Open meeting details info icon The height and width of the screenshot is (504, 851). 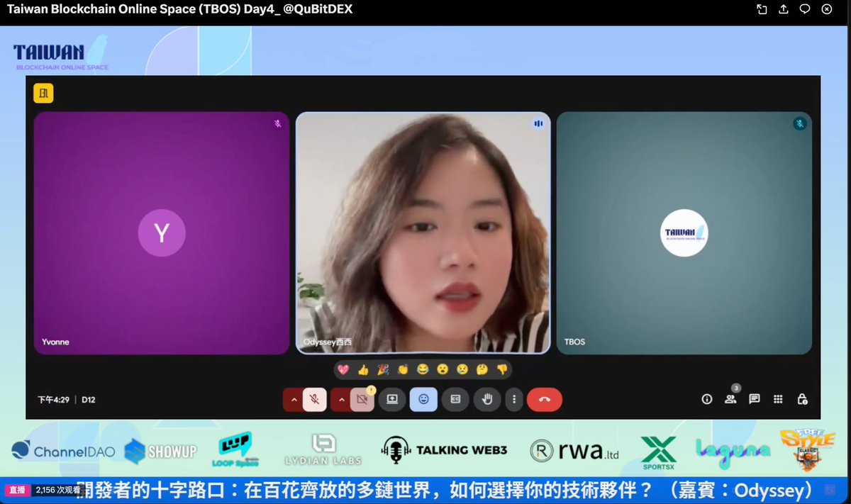[x=706, y=399]
